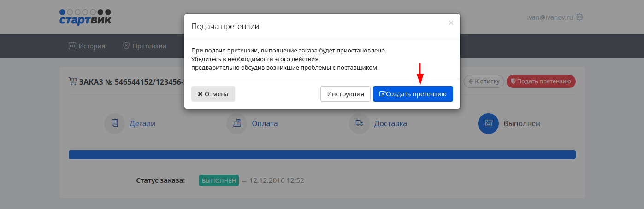The image size is (644, 209).
Task: Click the Оплата step icon
Action: point(236,123)
